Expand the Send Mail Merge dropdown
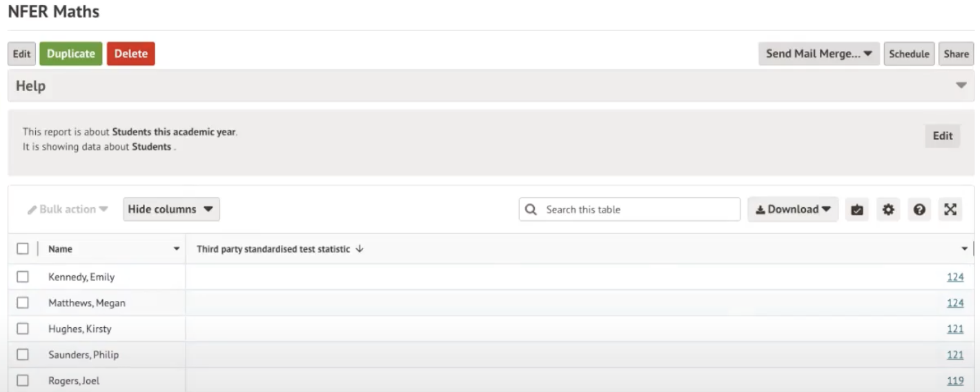Image resolution: width=980 pixels, height=392 pixels. click(x=819, y=54)
